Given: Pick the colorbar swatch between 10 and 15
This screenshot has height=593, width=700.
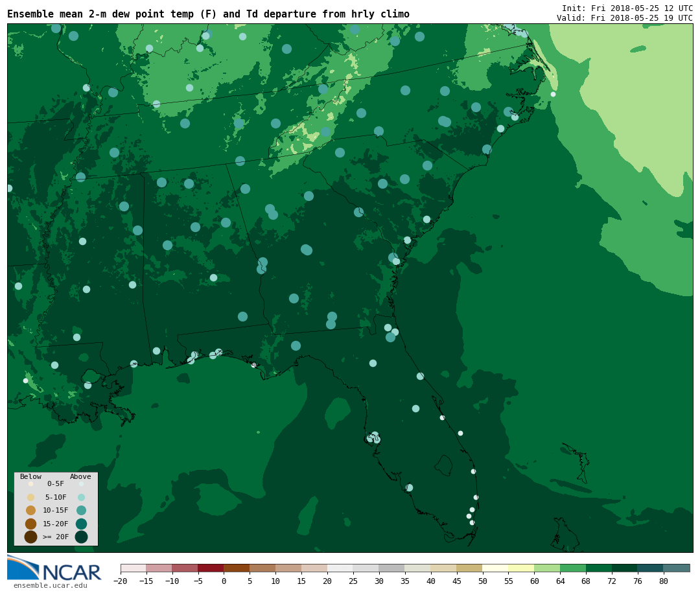Looking at the screenshot, I should [x=289, y=568].
